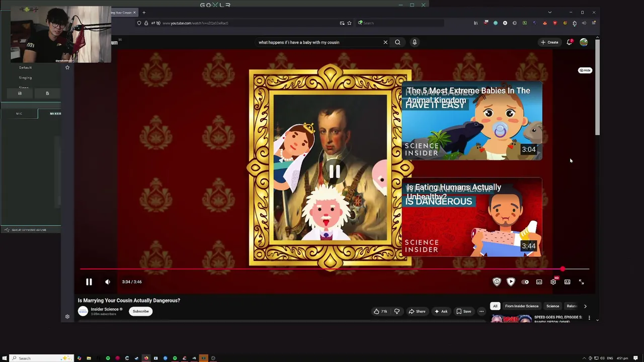Save the video to a playlist
Viewport: 644px width, 362px height.
pos(463,312)
